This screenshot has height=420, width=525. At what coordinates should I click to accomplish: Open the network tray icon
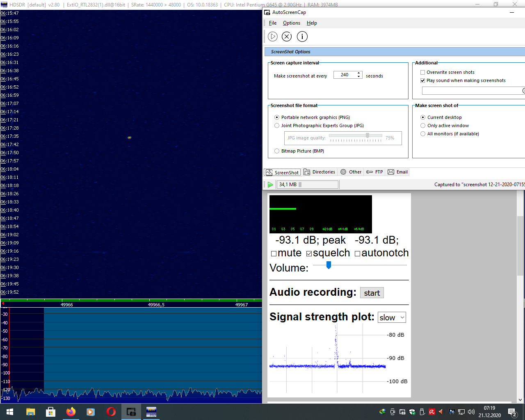[461, 412]
